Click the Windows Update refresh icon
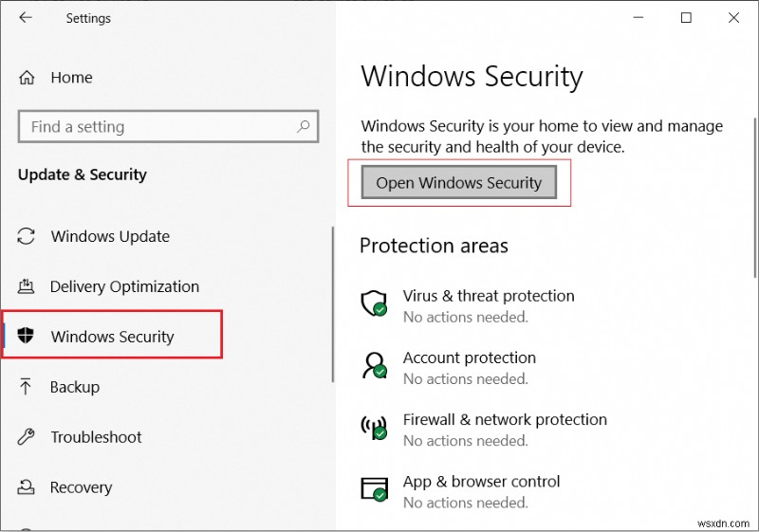759x532 pixels. point(28,236)
